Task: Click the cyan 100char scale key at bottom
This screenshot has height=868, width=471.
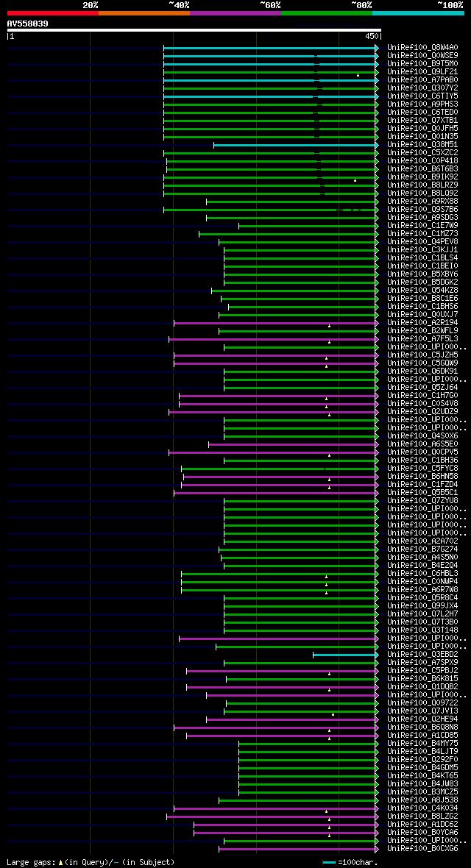Action: (329, 862)
